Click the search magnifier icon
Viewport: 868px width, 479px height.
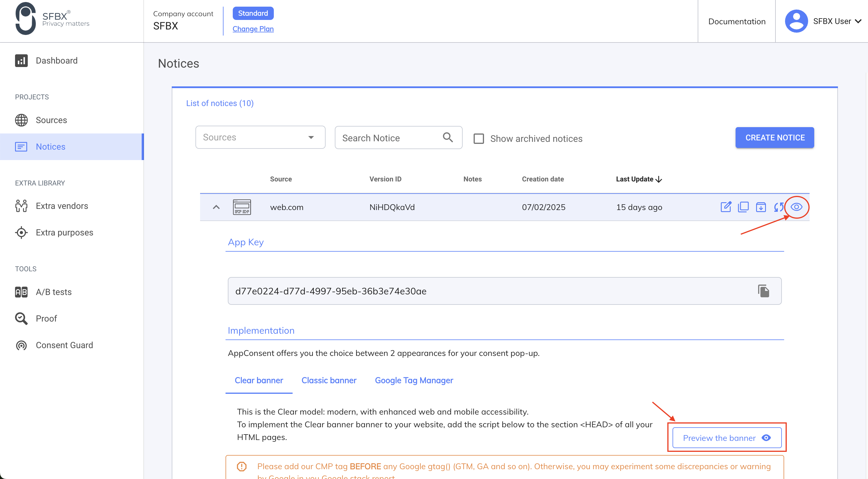coord(448,137)
